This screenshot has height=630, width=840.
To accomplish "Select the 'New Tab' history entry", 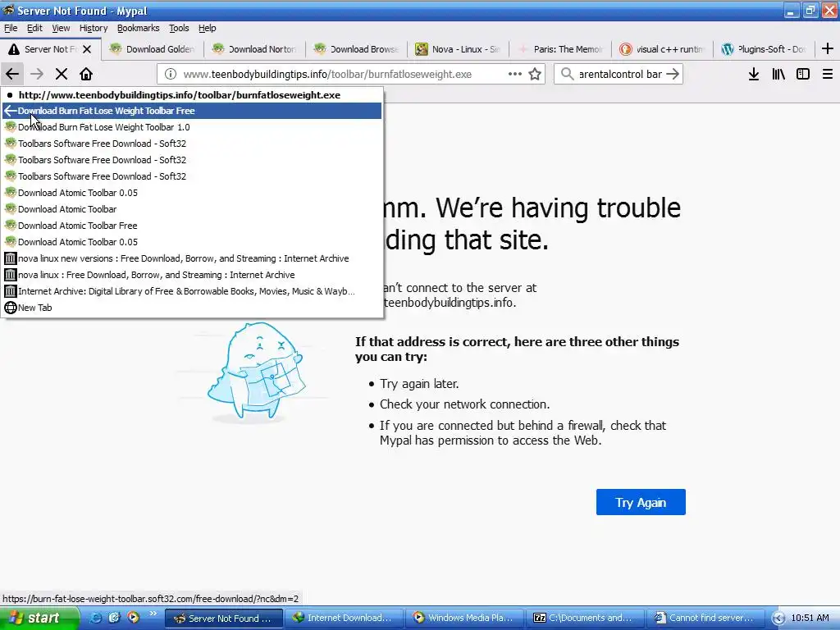I will [192, 308].
